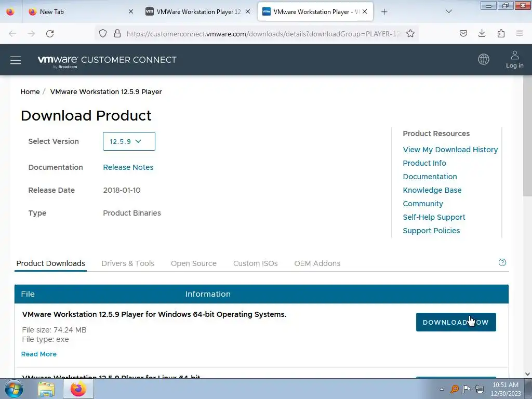The height and width of the screenshot is (399, 532).
Task: Select the Open Source tab
Action: pyautogui.click(x=194, y=263)
